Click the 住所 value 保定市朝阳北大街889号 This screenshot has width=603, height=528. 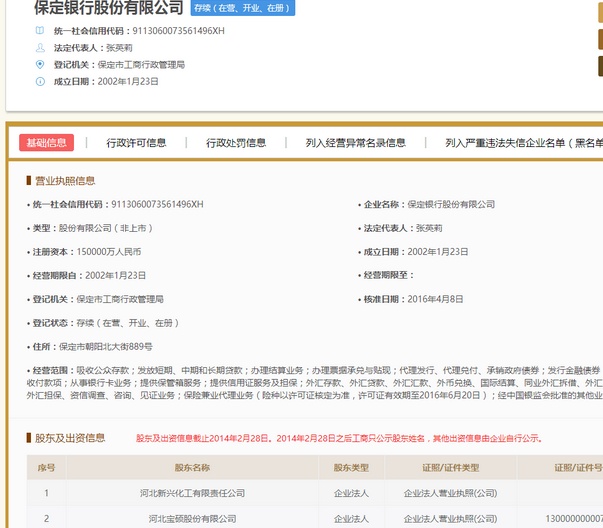106,347
